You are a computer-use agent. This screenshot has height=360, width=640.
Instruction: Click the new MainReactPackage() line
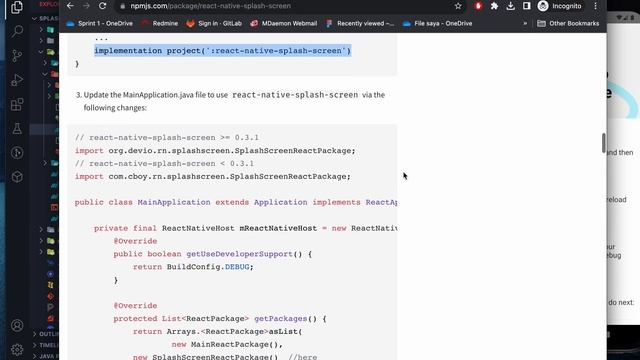tap(227, 344)
